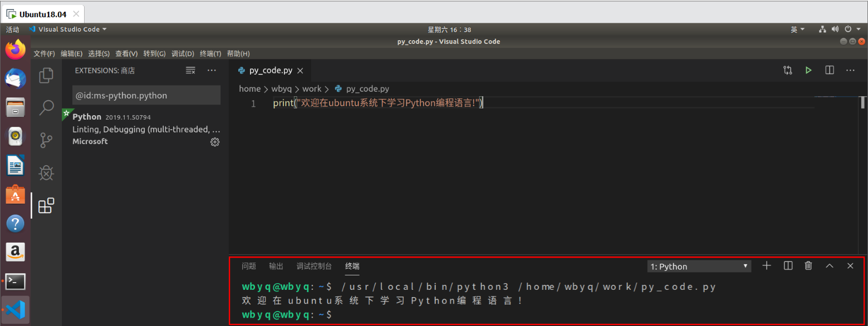Open 查看(V) menu
The image size is (868, 326).
click(126, 54)
